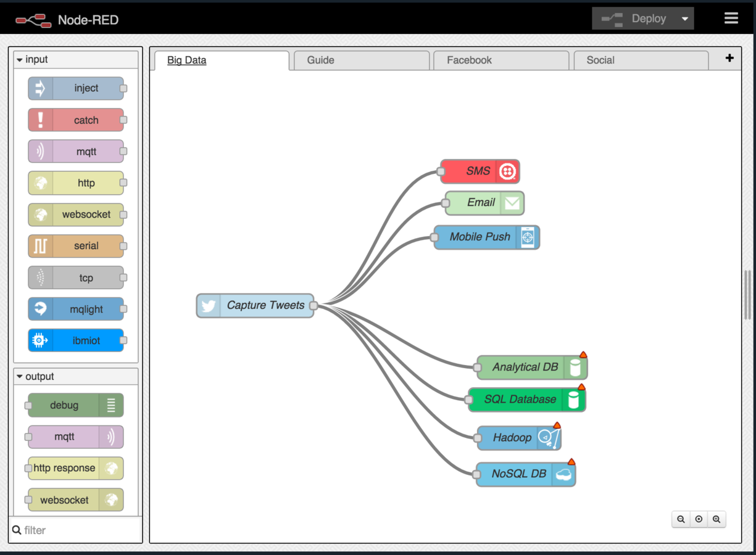756x555 pixels.
Task: Select the mqlight palette node
Action: click(x=76, y=310)
